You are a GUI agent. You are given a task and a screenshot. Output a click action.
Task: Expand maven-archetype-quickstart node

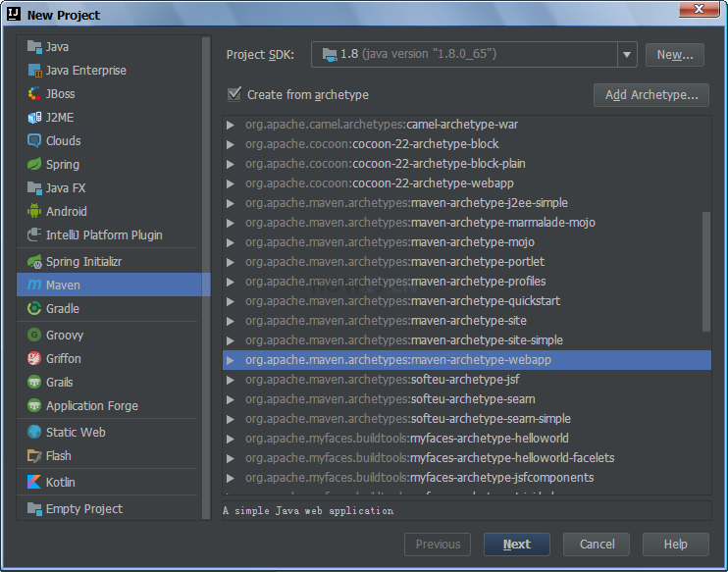click(230, 301)
